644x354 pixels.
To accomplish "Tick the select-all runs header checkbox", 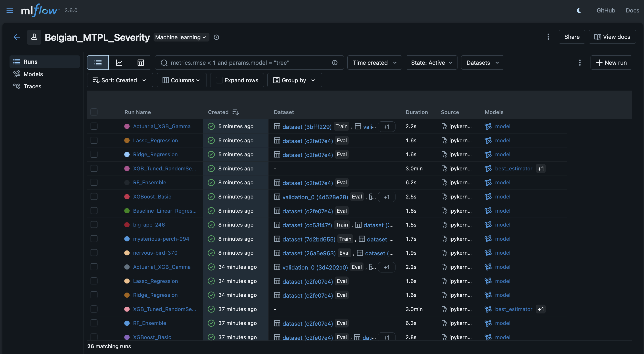I will pyautogui.click(x=94, y=112).
